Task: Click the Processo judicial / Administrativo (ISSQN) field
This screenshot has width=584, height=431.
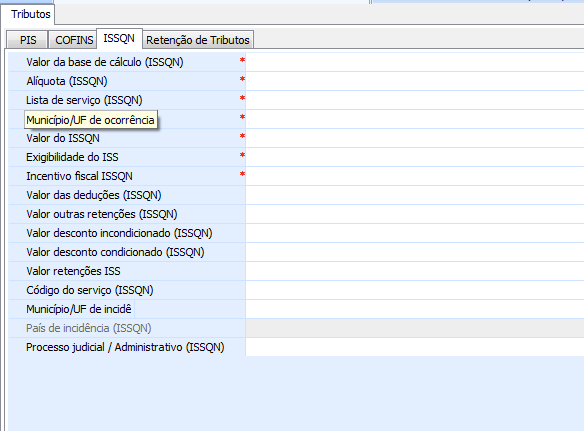Action: pos(415,347)
